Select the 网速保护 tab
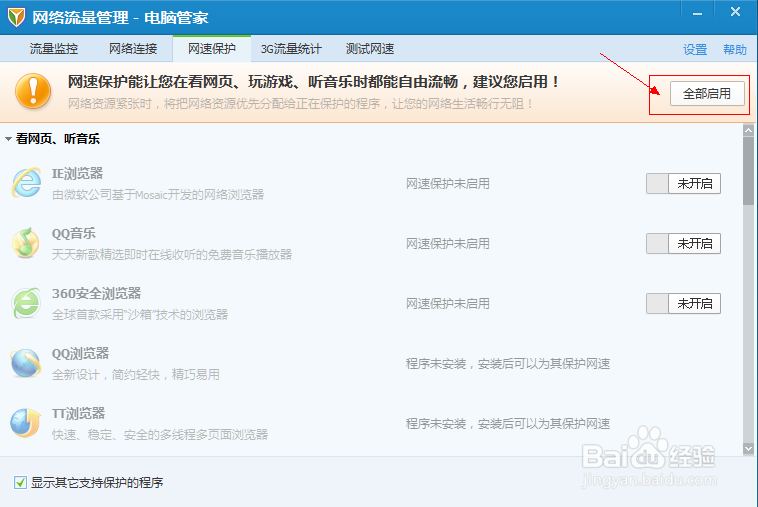Screen dimensions: 758x507 212,49
